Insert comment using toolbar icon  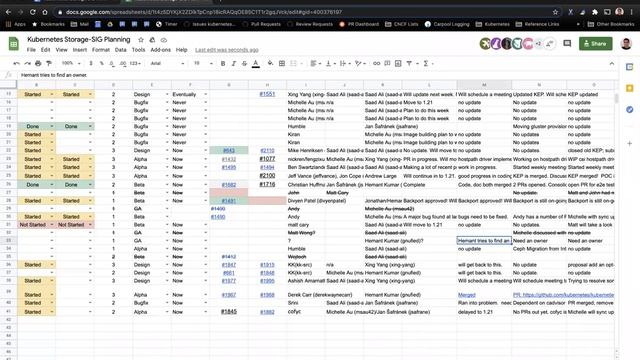[387, 63]
